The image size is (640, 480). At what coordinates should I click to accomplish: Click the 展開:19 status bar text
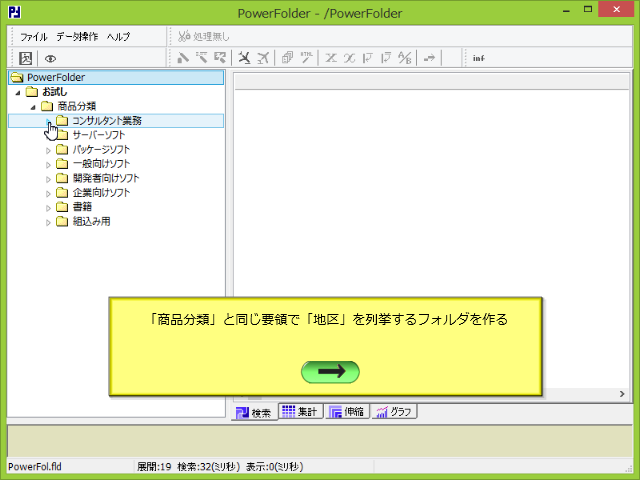[154, 467]
